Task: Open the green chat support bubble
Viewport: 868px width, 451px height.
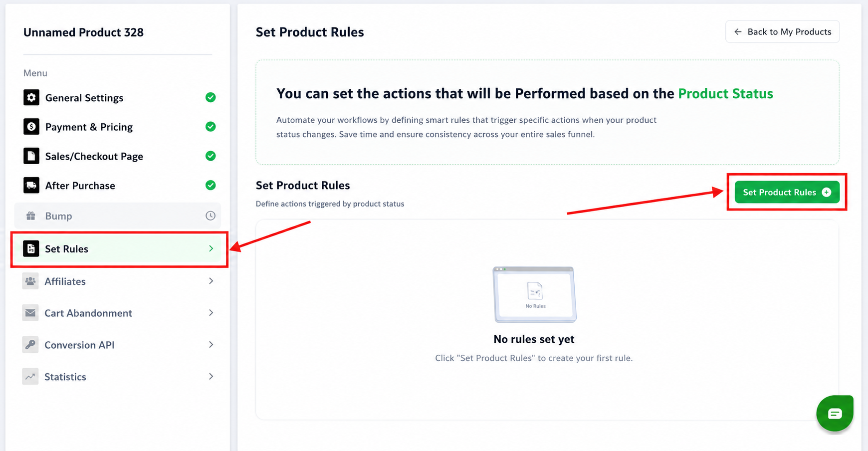Action: [x=835, y=413]
